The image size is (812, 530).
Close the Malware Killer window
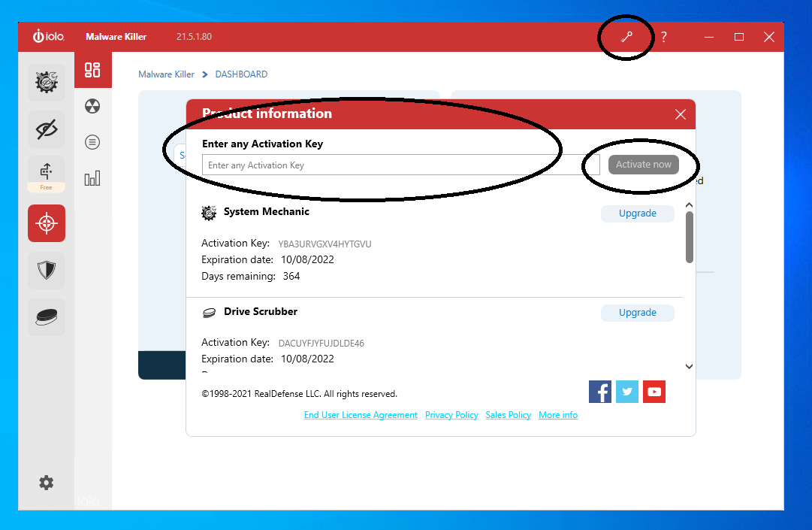769,37
